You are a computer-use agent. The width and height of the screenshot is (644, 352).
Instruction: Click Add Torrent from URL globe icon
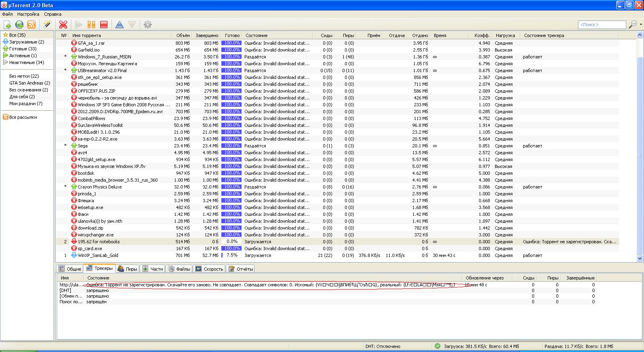pyautogui.click(x=19, y=25)
